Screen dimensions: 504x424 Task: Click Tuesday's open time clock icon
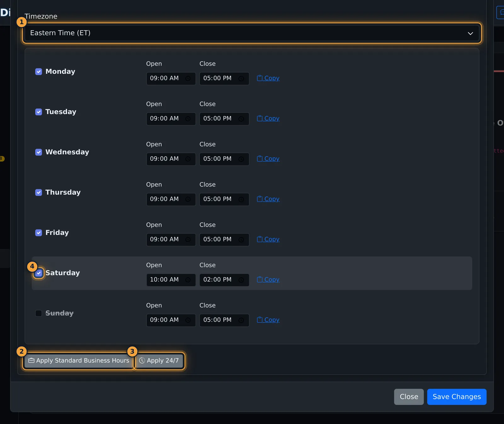[188, 119]
